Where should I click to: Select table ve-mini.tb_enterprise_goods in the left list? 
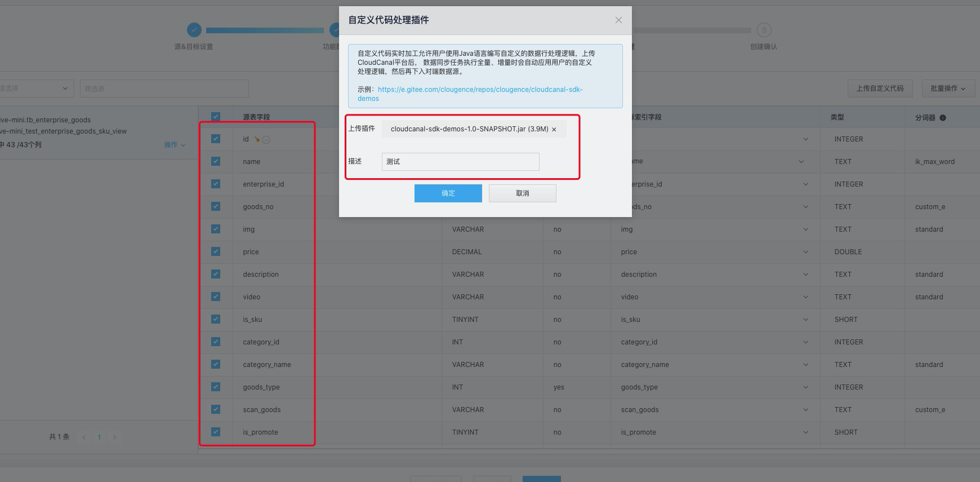click(x=46, y=120)
